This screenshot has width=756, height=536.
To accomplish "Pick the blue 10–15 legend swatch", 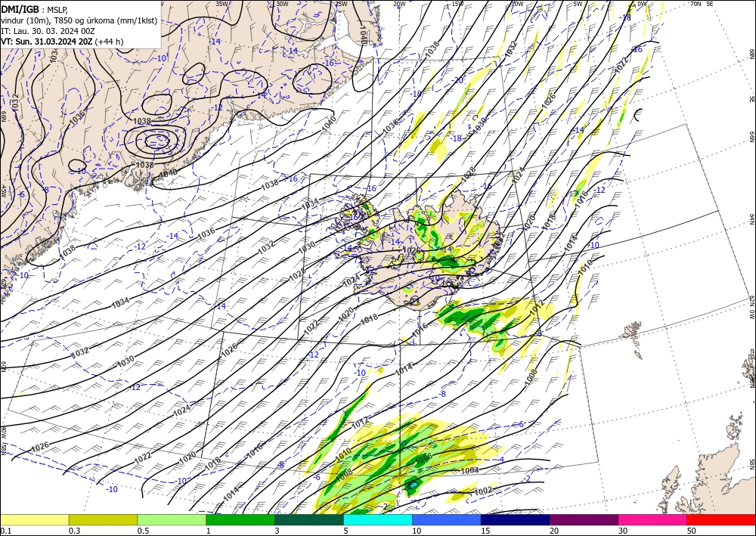I will pyautogui.click(x=447, y=519).
